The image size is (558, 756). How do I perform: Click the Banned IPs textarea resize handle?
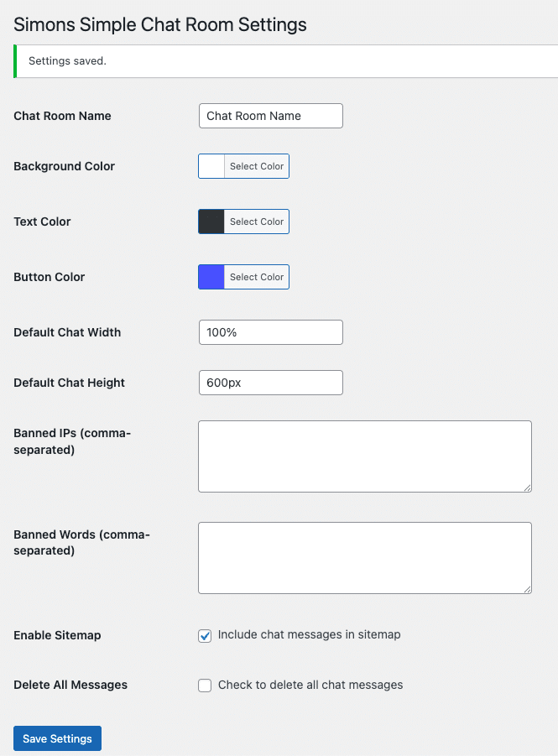[x=528, y=488]
